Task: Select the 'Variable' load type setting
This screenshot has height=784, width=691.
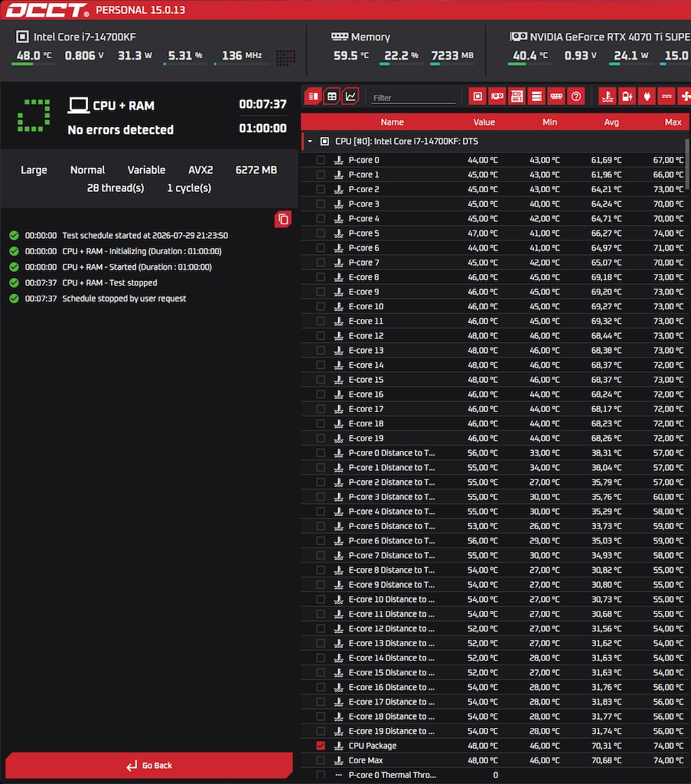Action: [x=146, y=170]
